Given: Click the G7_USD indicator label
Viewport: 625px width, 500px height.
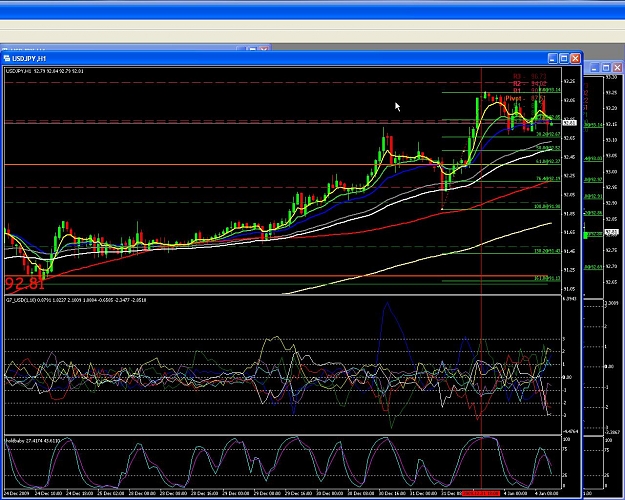Looking at the screenshot, I should 76,300.
